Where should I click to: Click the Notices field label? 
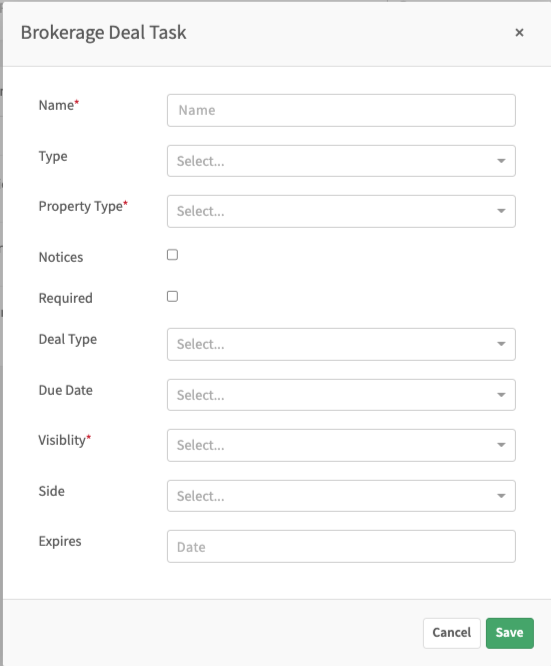[x=61, y=257]
